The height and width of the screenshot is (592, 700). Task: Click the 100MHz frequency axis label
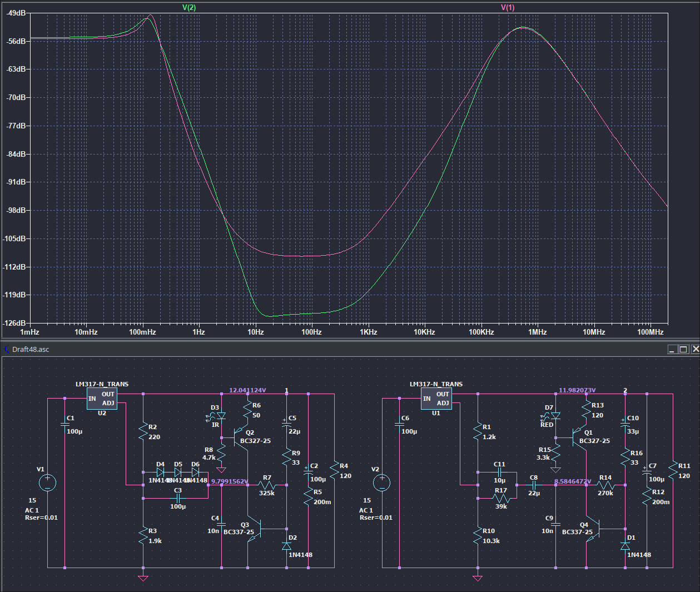click(x=650, y=332)
